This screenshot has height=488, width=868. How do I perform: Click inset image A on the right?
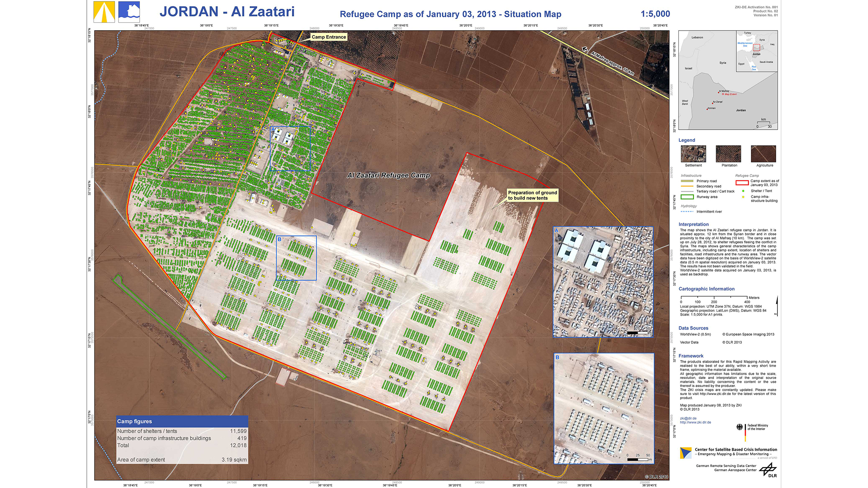coord(603,282)
